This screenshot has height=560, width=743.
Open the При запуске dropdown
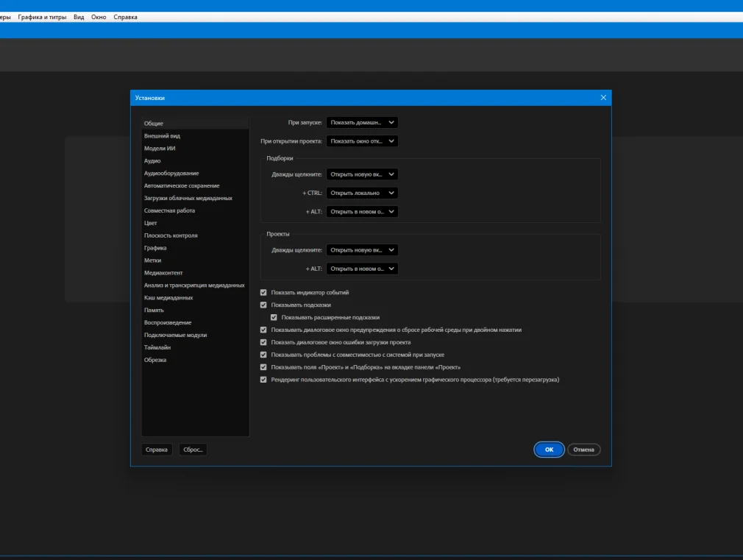coord(362,123)
